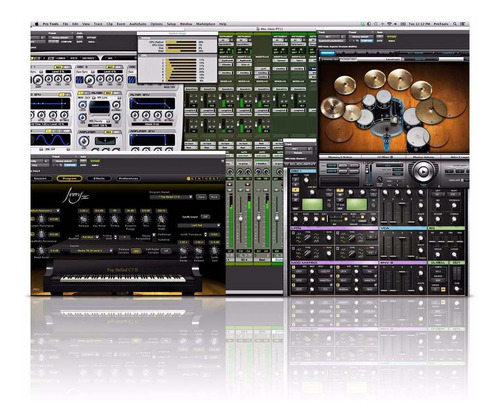The height and width of the screenshot is (419, 500).
Task: Click the Pedal Noise knob
Action: [41, 250]
